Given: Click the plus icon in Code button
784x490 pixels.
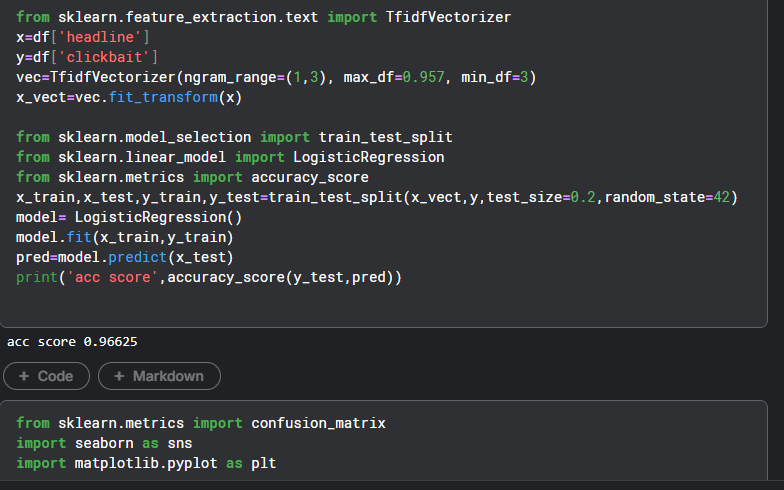Looking at the screenshot, I should pos(24,376).
